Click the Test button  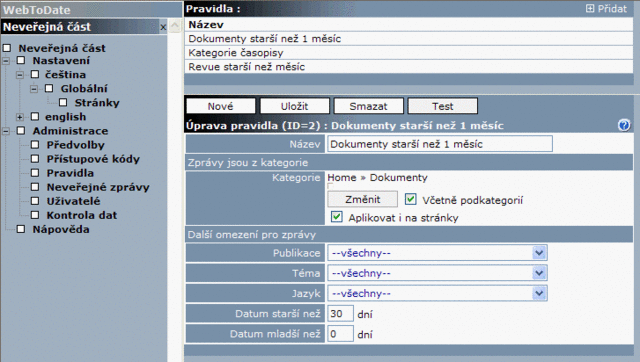(442, 106)
